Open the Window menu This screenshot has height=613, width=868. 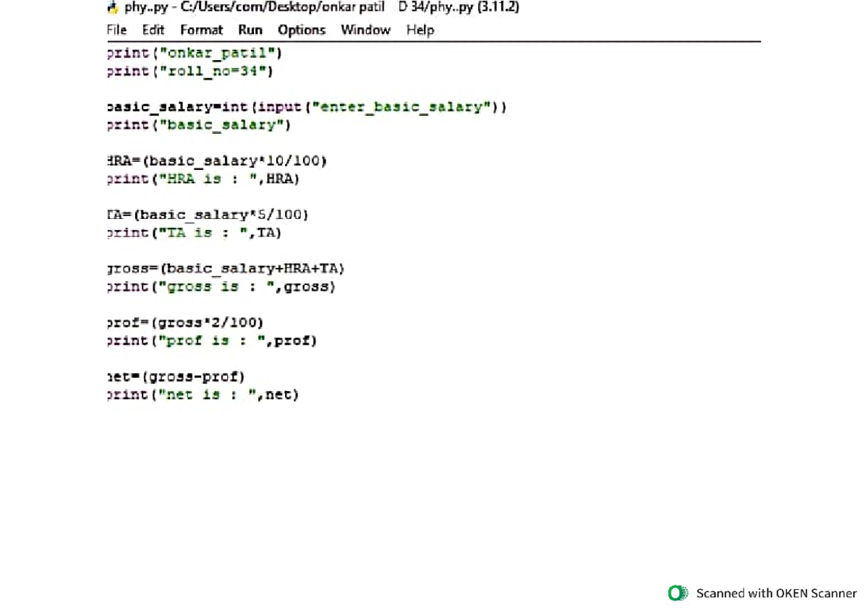[365, 30]
